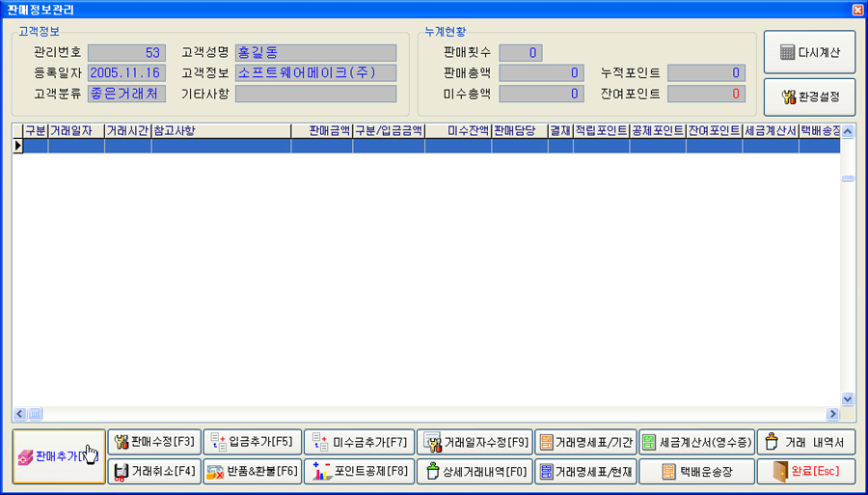Click the 고객성명 field 홍길동
868x495 pixels.
tap(315, 53)
